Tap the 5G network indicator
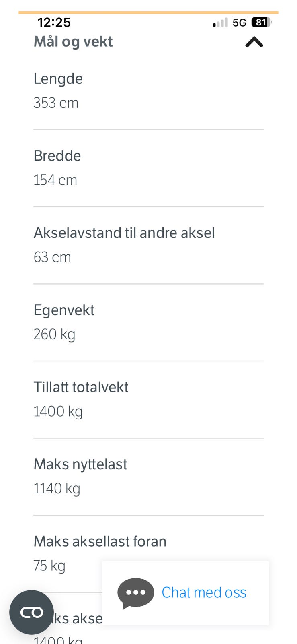Viewport: 297px width, 644px height. (240, 23)
